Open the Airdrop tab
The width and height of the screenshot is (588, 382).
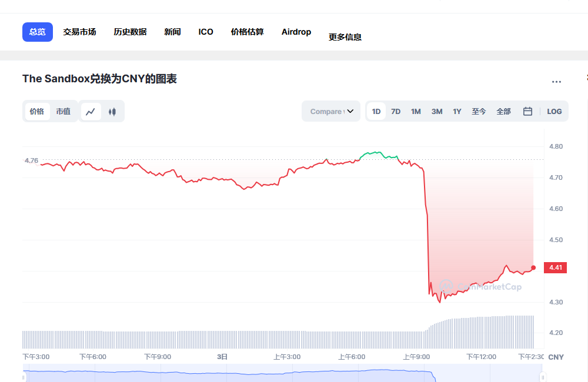[296, 32]
